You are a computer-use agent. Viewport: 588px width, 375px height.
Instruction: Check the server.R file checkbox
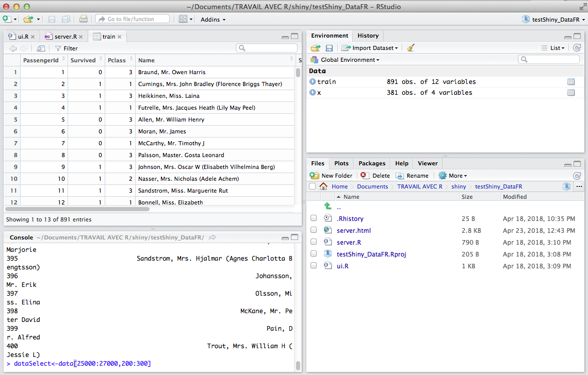coord(314,242)
